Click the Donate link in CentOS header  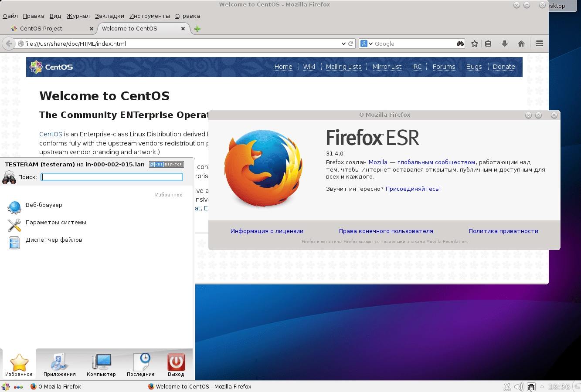[x=504, y=67]
